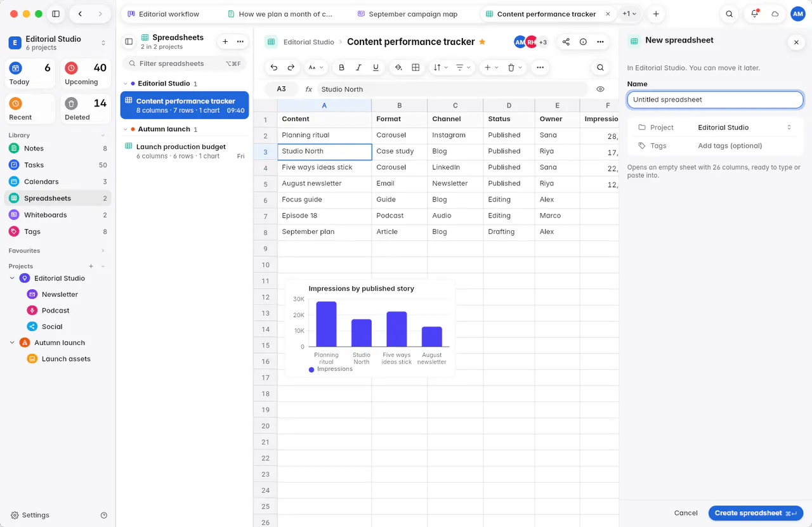Open the insert plus dropdown
This screenshot has width=812, height=527.
point(491,67)
